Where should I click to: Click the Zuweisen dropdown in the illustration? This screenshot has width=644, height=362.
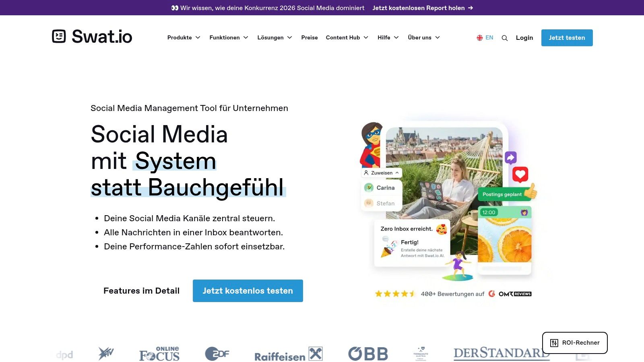tap(382, 173)
